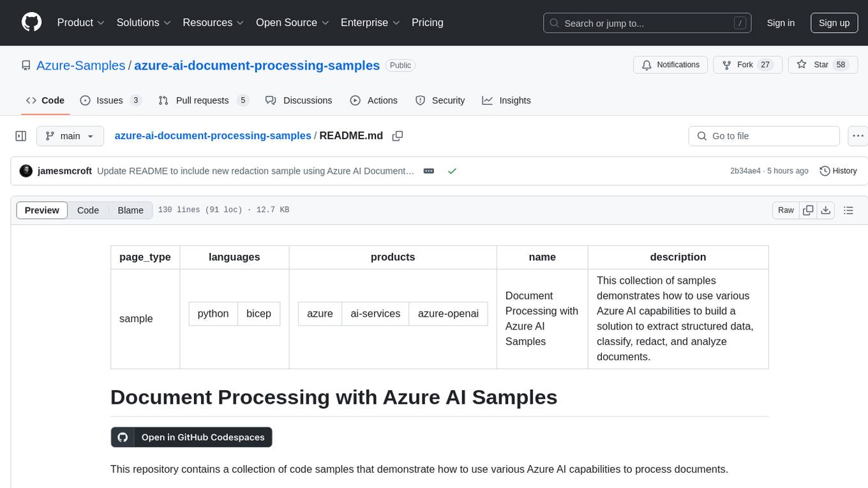Open the main branch selector dropdown
Image resolution: width=868 pixels, height=488 pixels.
tap(70, 136)
